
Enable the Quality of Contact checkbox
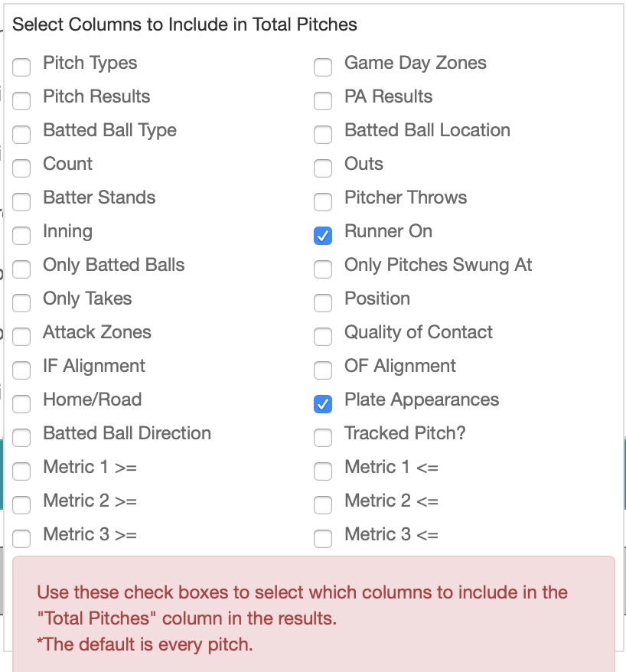coord(323,336)
